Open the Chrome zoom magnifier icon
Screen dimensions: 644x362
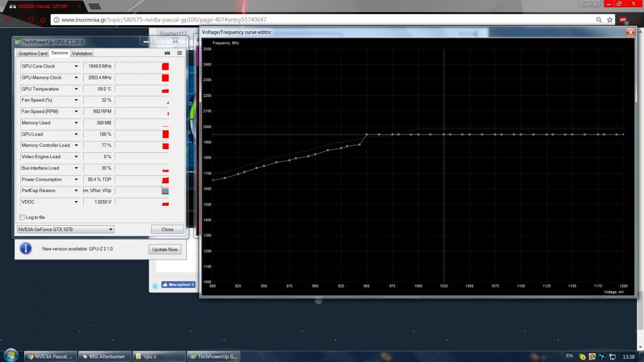point(599,20)
